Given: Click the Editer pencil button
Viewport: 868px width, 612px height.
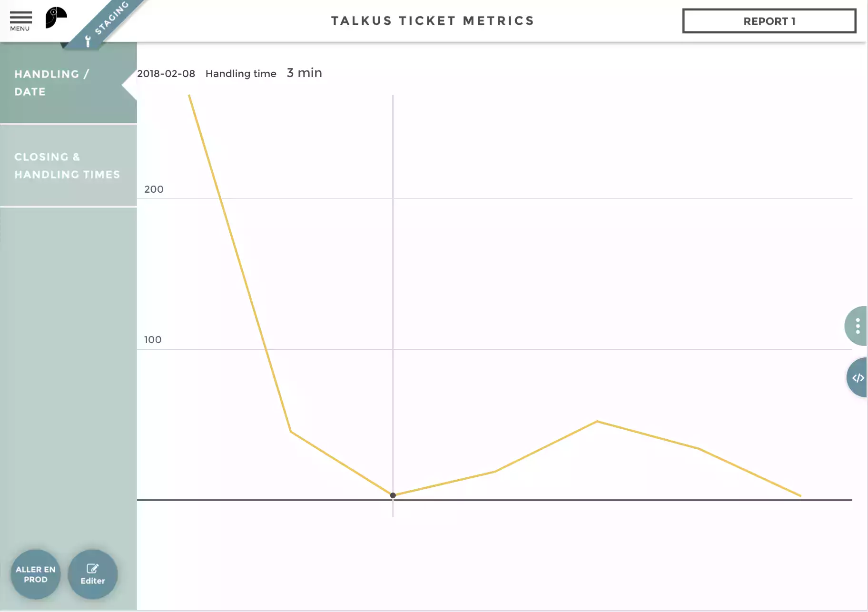Looking at the screenshot, I should [x=92, y=574].
